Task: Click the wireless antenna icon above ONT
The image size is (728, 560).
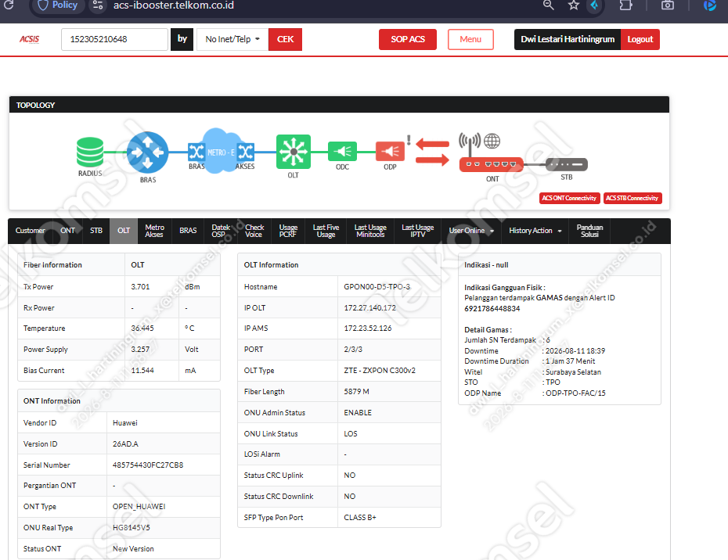Action: (470, 145)
